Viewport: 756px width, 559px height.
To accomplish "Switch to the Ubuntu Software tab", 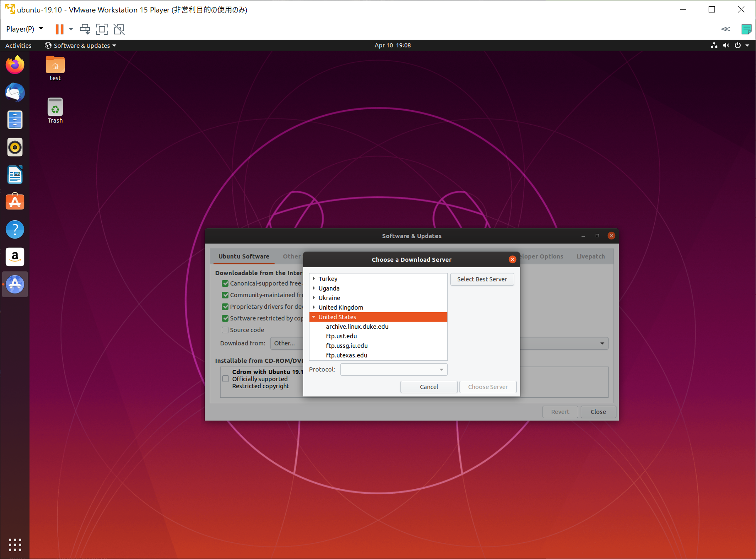I will [244, 256].
